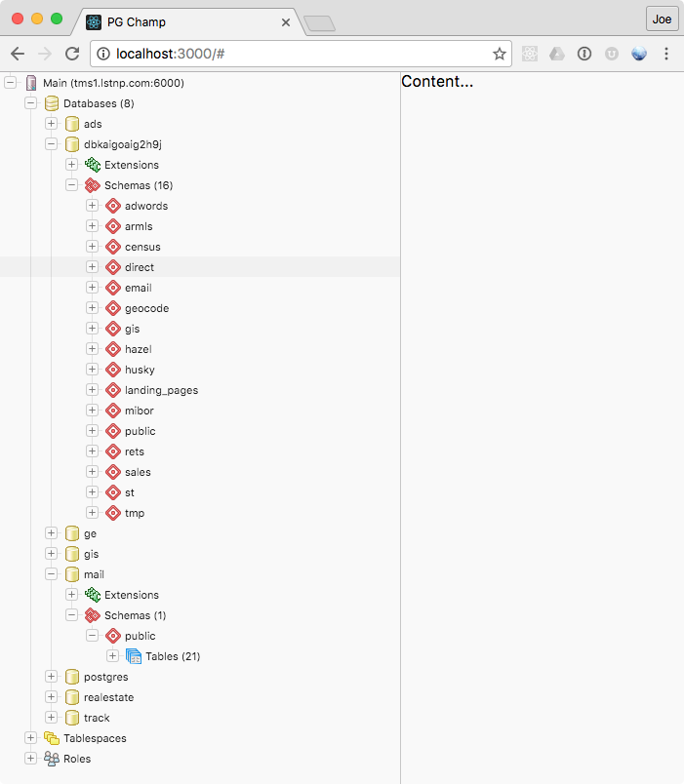The image size is (684, 784).
Task: Expand the Tables (21) node
Action: coord(112,656)
